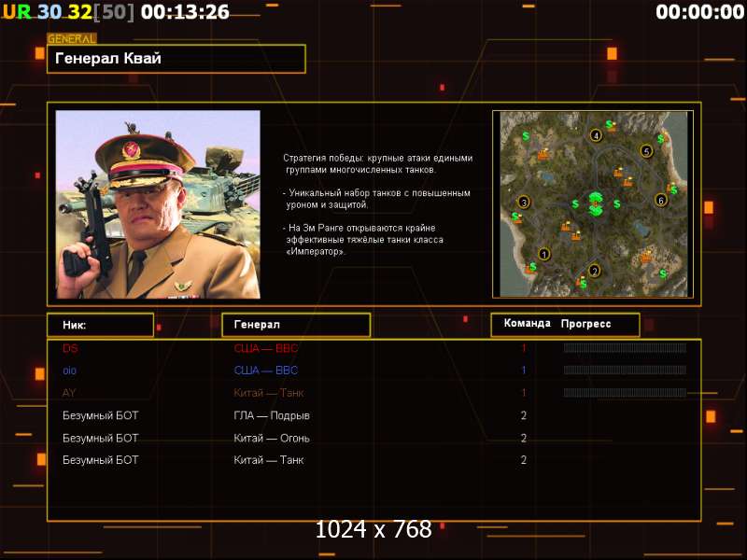Click the 'Генерал' column header
The image size is (747, 560).
[296, 325]
